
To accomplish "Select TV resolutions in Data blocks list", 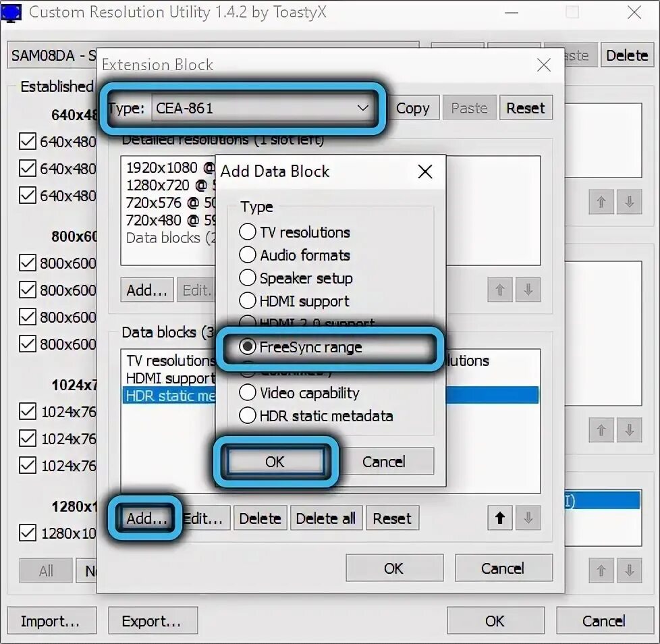I will coord(169,360).
